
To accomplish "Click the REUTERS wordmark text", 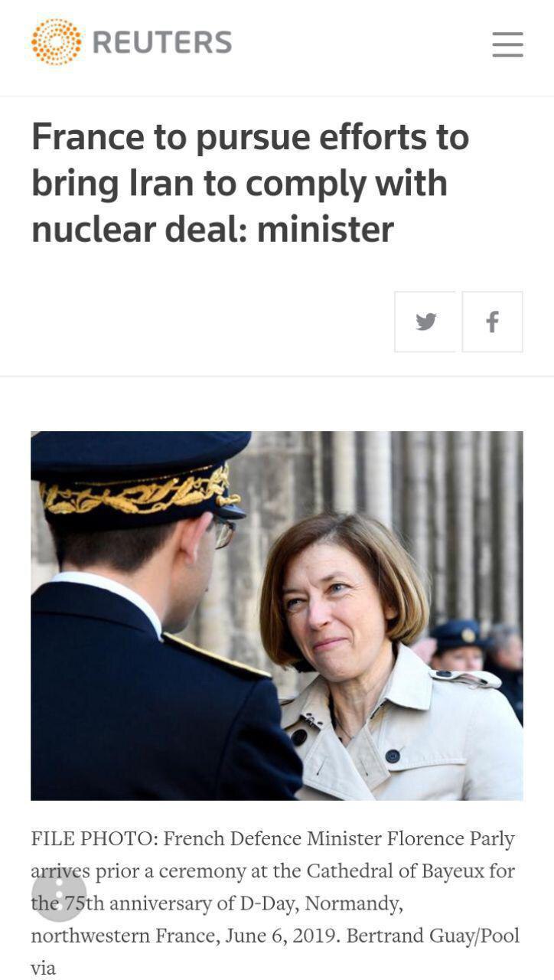I will click(162, 43).
